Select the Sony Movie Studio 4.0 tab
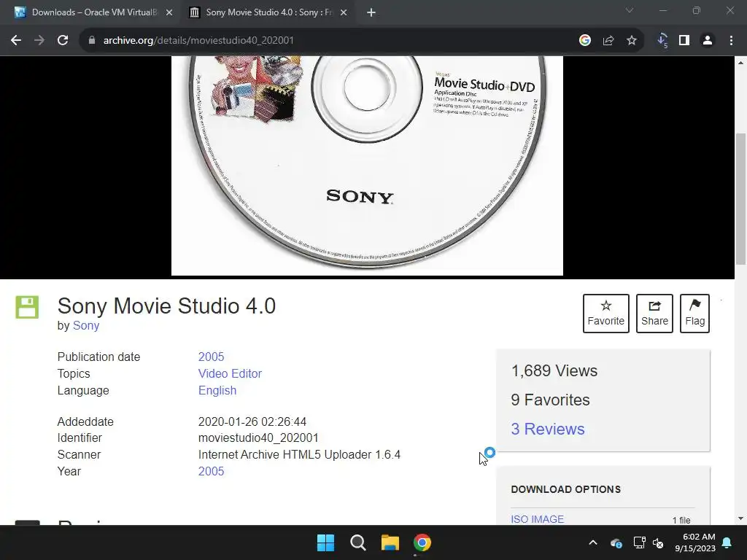Image resolution: width=747 pixels, height=560 pixels. (268, 12)
